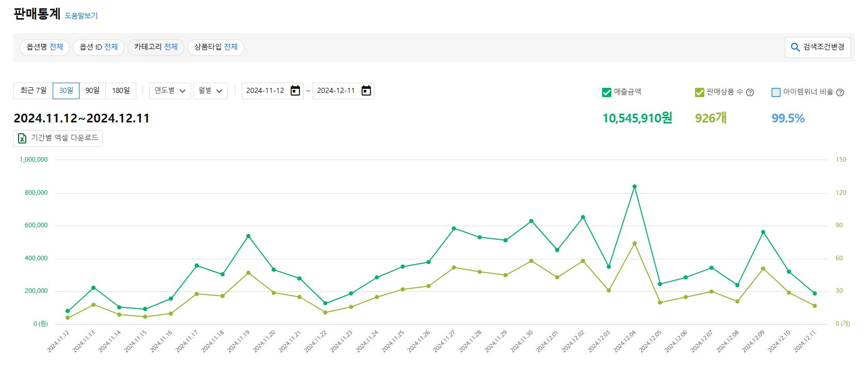Screen dimensions: 868x374
Task: Click the Excel file icon for download
Action: coord(22,138)
